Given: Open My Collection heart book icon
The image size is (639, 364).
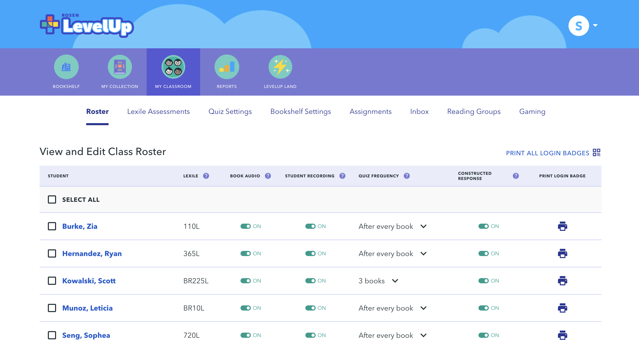Looking at the screenshot, I should [x=120, y=67].
